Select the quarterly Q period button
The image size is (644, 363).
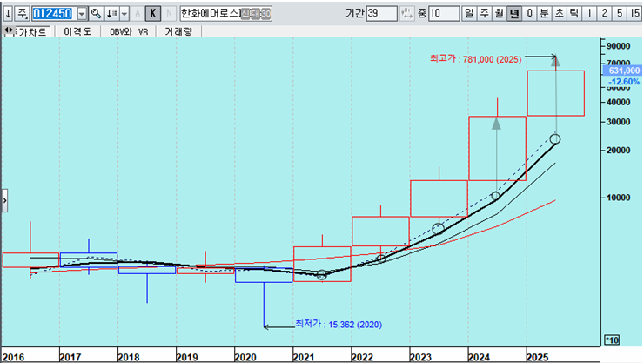(x=529, y=14)
